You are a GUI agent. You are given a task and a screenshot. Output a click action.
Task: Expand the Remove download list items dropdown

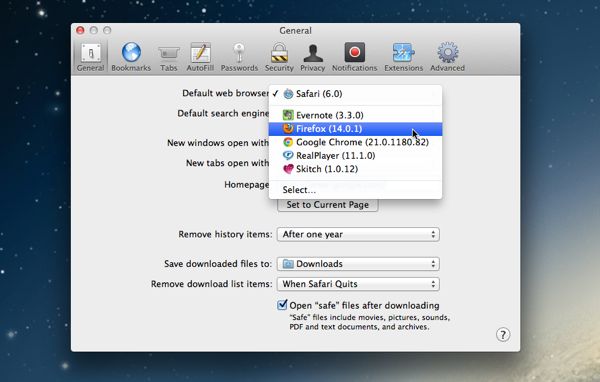(x=358, y=284)
